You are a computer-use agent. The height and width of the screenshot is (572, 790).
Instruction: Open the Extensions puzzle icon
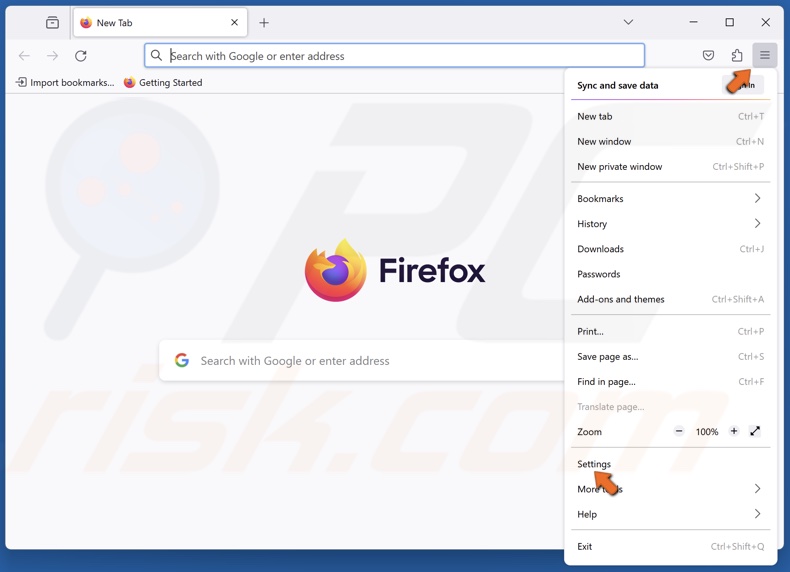click(x=737, y=55)
